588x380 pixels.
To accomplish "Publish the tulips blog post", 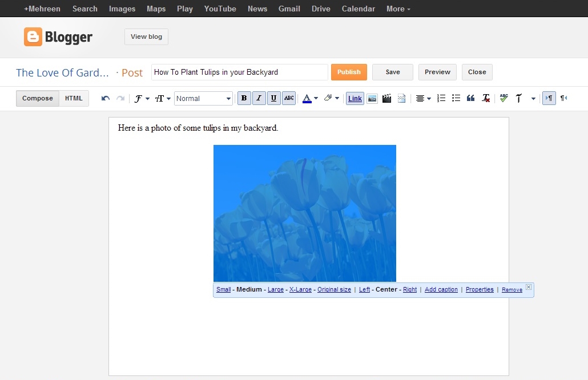I will coord(349,72).
